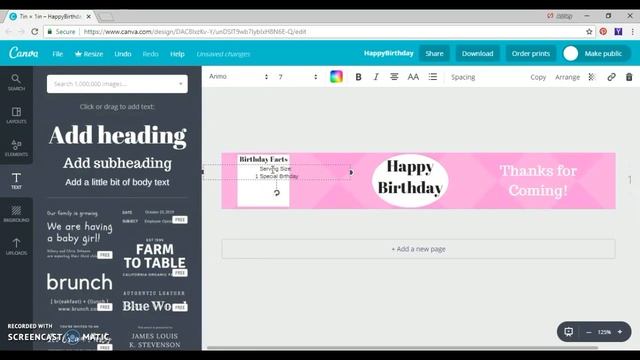Click the Pinterest extension icon
The width and height of the screenshot is (640, 360).
point(603,31)
